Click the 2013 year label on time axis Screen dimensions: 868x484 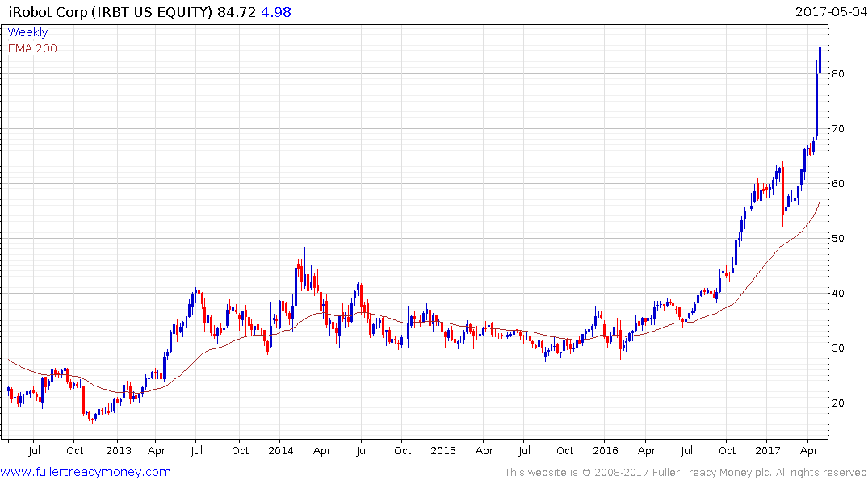pos(119,450)
